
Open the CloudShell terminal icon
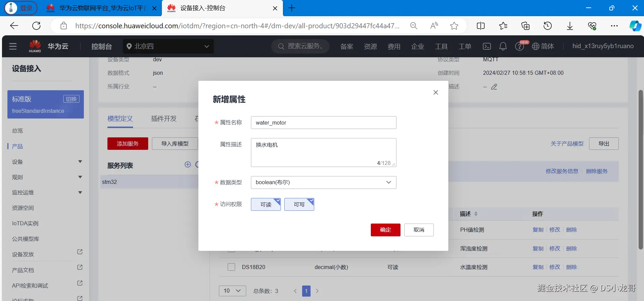(487, 46)
